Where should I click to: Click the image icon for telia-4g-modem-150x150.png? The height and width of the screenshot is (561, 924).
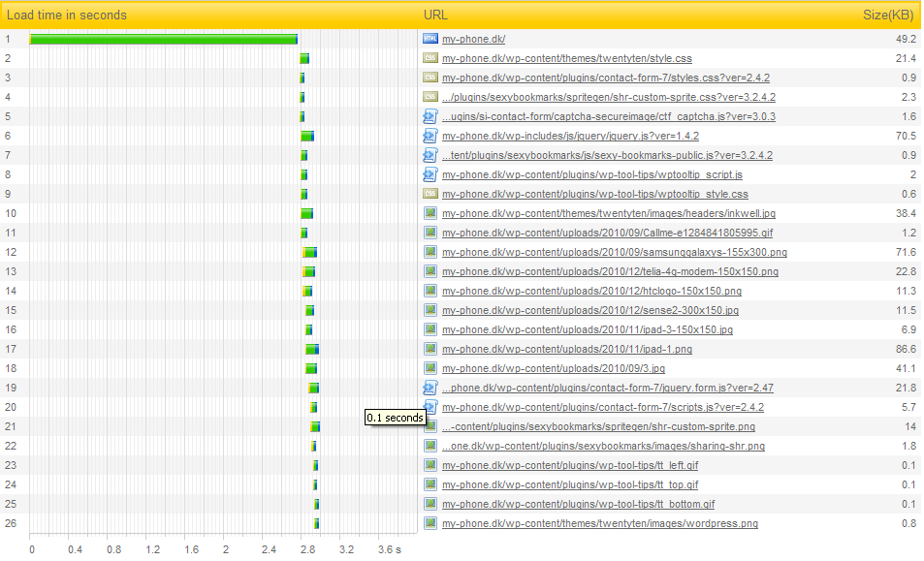pos(430,271)
